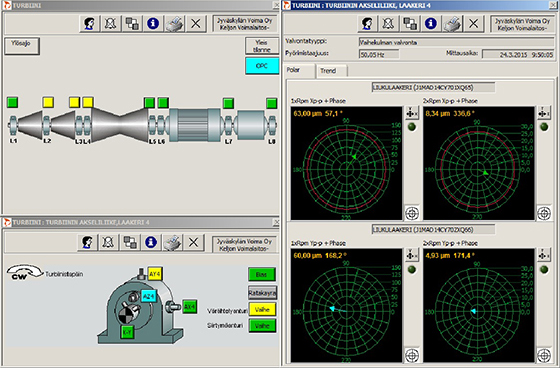Click crossed bell icon in bearing diagram window

tap(109, 243)
